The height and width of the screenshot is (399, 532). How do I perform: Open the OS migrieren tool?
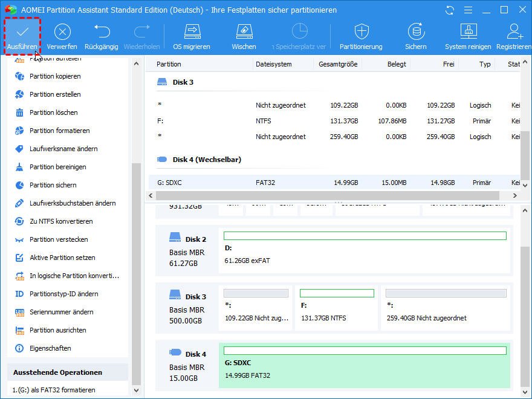192,36
